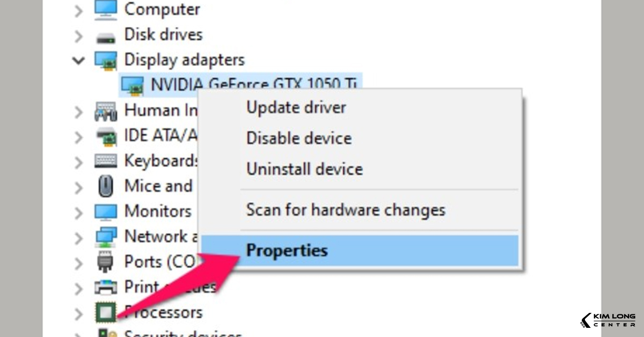
Task: Click the NVIDIA GeForce adapter icon
Action: point(132,85)
